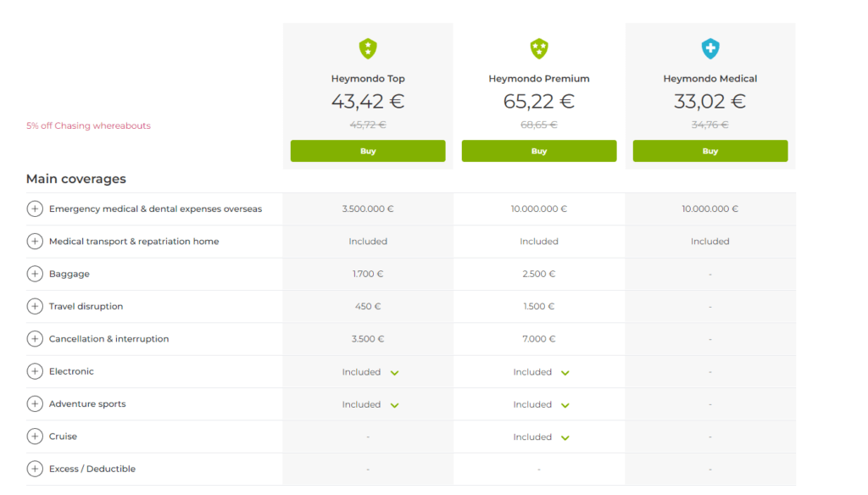Click the crossed-out 34,76 € price
Viewport: 868px width, 495px height.
pyautogui.click(x=710, y=125)
